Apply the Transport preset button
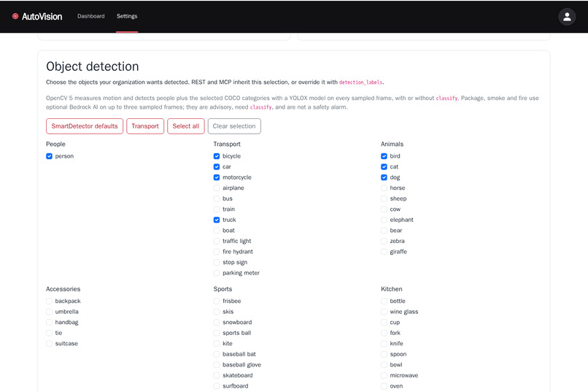The image size is (588, 392). point(145,126)
